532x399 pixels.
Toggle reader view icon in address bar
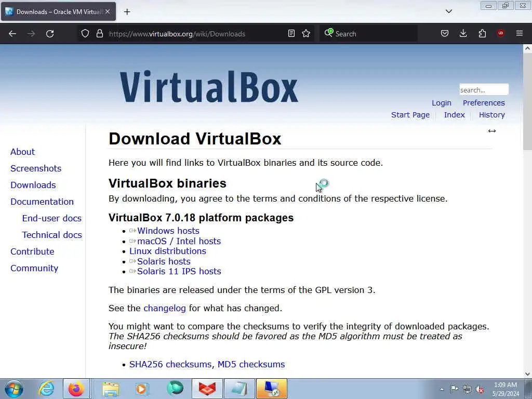(291, 33)
